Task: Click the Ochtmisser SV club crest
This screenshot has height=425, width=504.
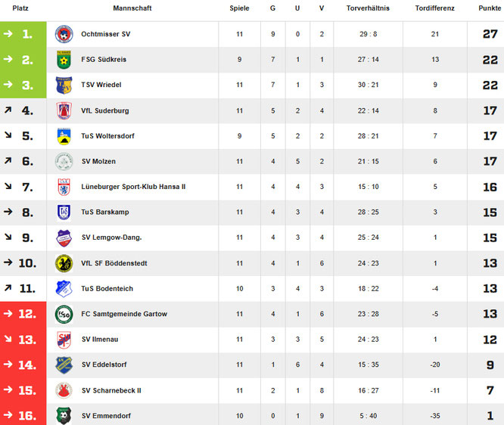Action: pos(64,34)
